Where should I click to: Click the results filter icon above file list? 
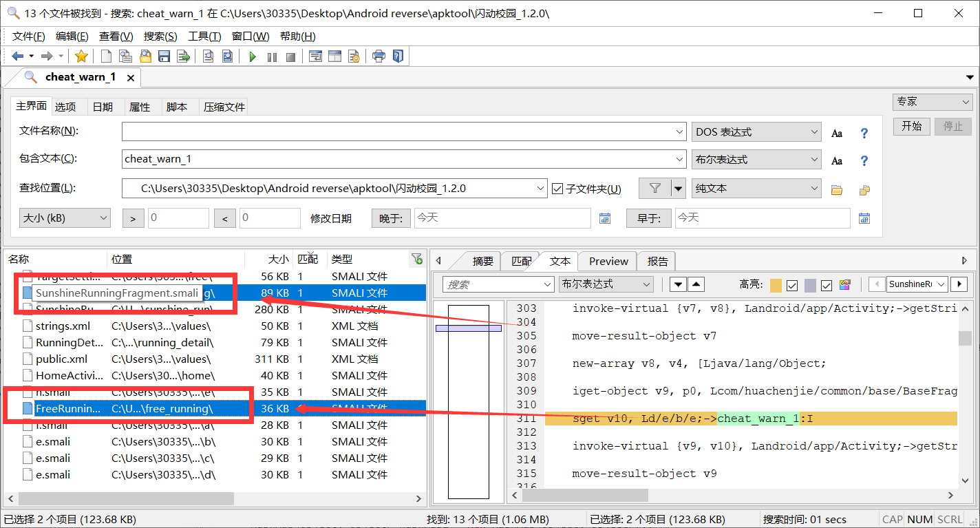(416, 259)
